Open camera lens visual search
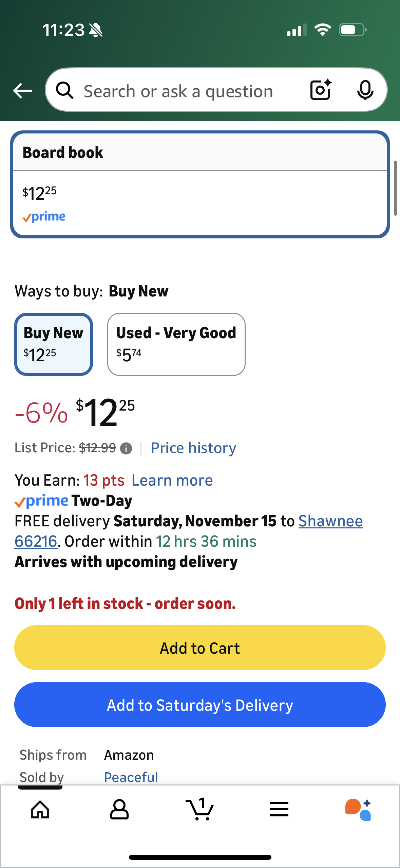Viewport: 400px width, 868px height. (x=321, y=90)
